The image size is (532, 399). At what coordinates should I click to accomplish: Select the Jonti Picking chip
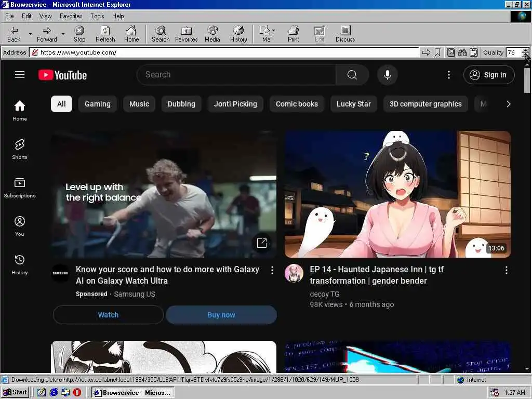pyautogui.click(x=235, y=104)
